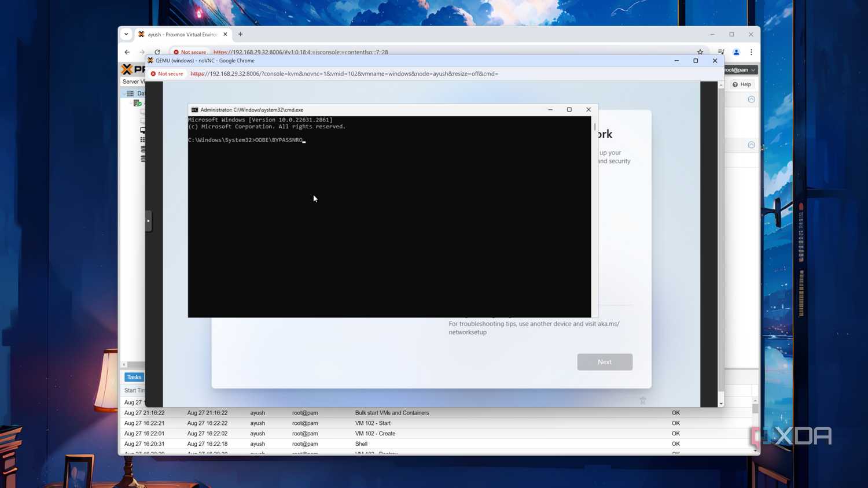Click end time Aug 27 16:22:02
This screenshot has width=868, height=488.
coord(207,434)
